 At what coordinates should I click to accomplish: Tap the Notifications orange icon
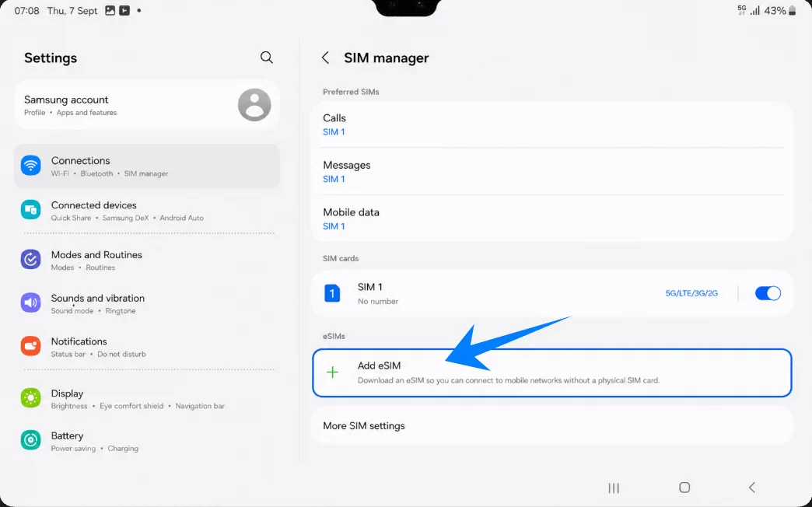30,346
